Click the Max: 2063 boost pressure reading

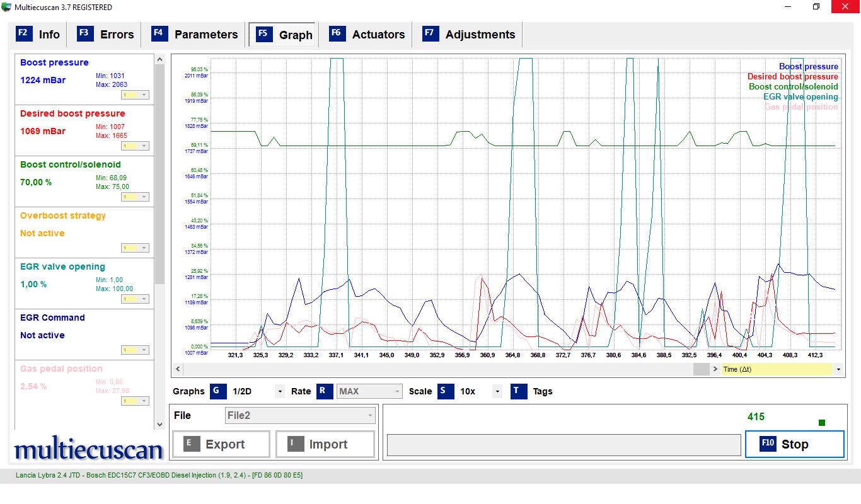(x=112, y=84)
